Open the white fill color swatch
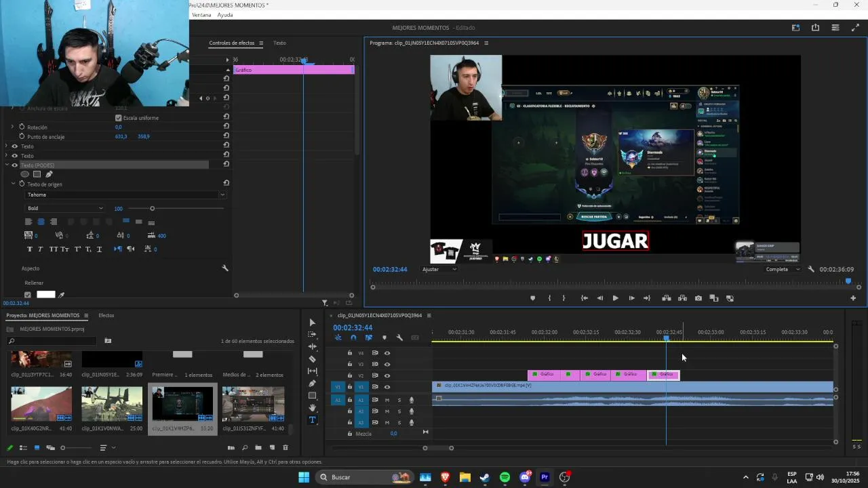This screenshot has width=868, height=488. (45, 295)
